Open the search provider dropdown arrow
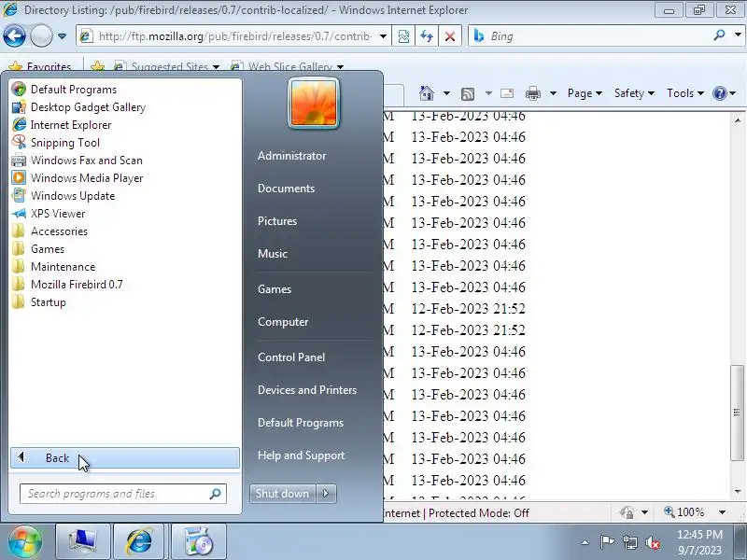The width and height of the screenshot is (747, 560). (738, 35)
